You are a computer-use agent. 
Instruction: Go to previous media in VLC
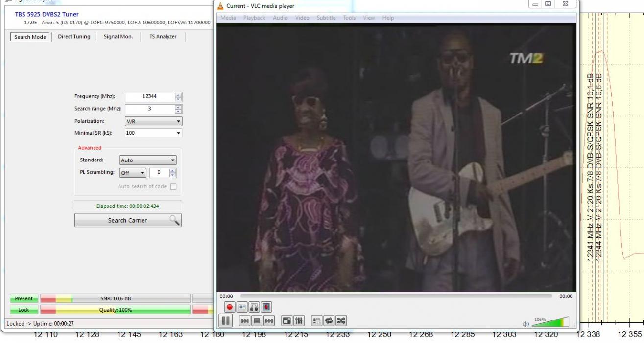(x=244, y=321)
